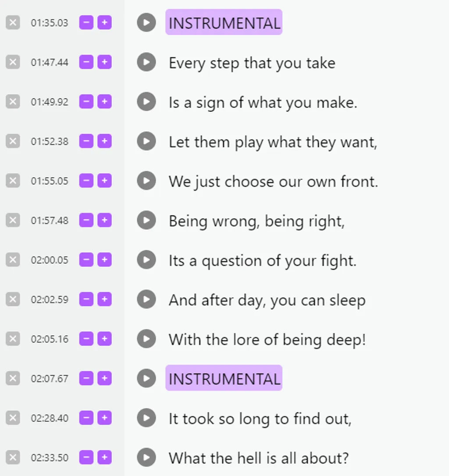The height and width of the screenshot is (476, 449).
Task: Play the first INSTRUMENTAL section
Action: point(146,23)
